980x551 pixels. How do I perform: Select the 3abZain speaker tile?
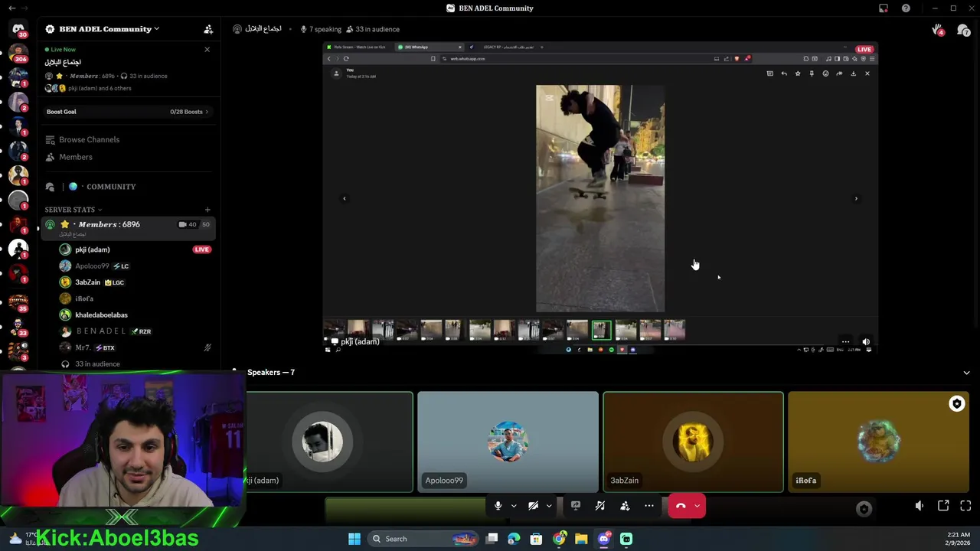[694, 442]
